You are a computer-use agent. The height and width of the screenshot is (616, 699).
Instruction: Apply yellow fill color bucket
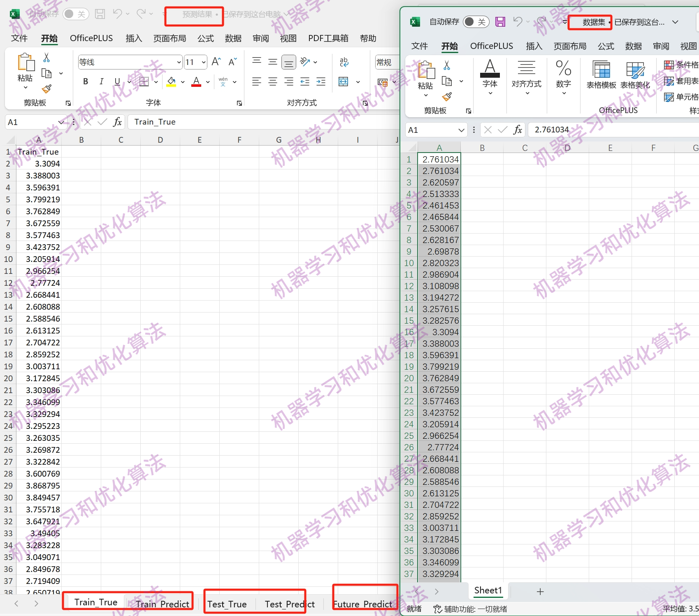tap(171, 82)
